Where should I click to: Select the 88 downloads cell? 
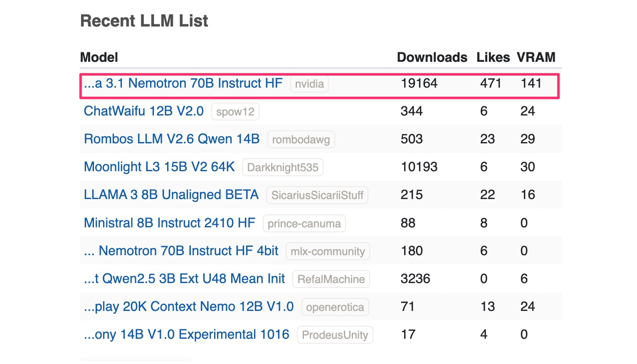(408, 223)
